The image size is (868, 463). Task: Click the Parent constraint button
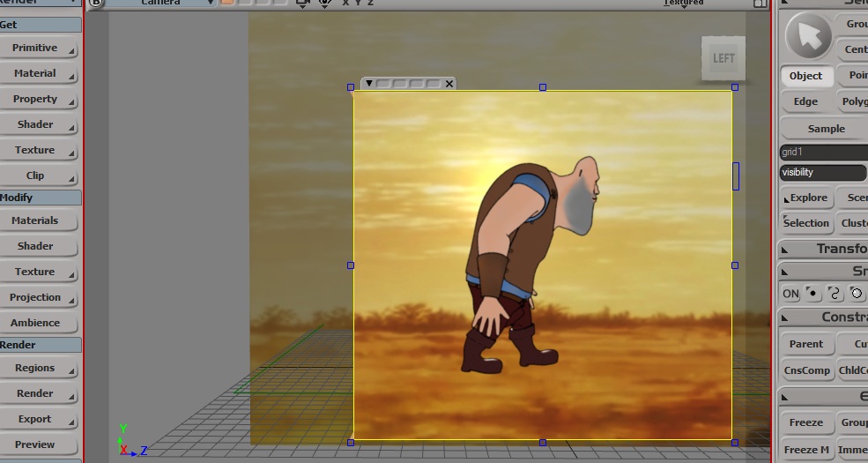coord(806,344)
